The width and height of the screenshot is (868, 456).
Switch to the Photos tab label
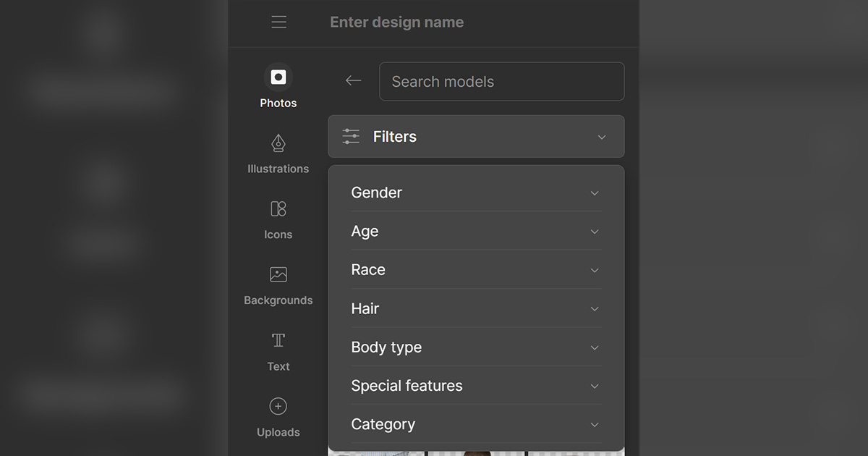(x=278, y=104)
